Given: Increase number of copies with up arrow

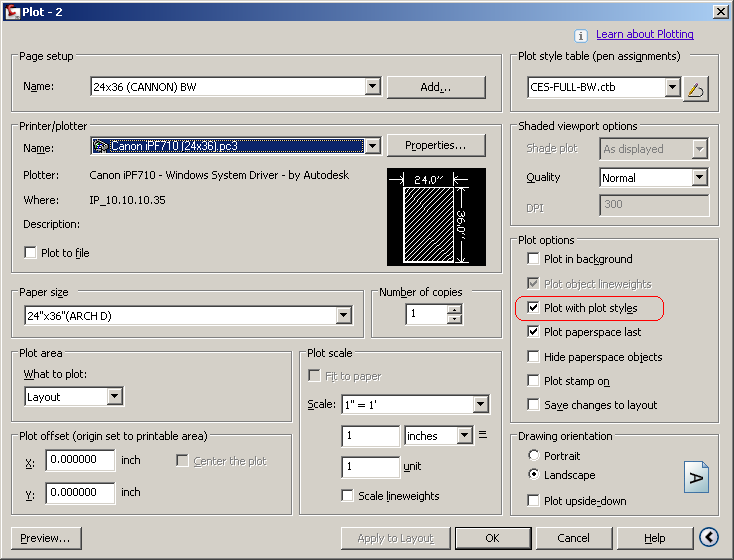Looking at the screenshot, I should [454, 309].
